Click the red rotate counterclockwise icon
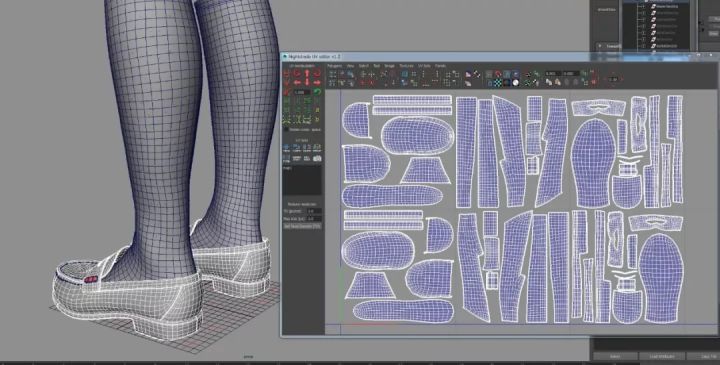This screenshot has height=365, width=720. coord(297,73)
